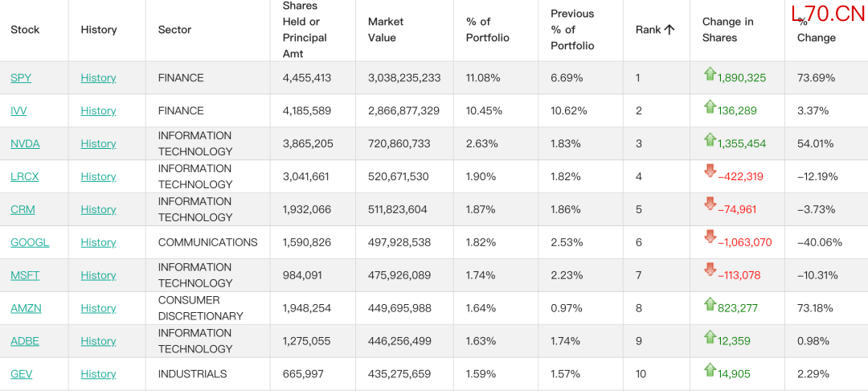This screenshot has height=391, width=868.
Task: Sort table by Stock column header
Action: (25, 30)
